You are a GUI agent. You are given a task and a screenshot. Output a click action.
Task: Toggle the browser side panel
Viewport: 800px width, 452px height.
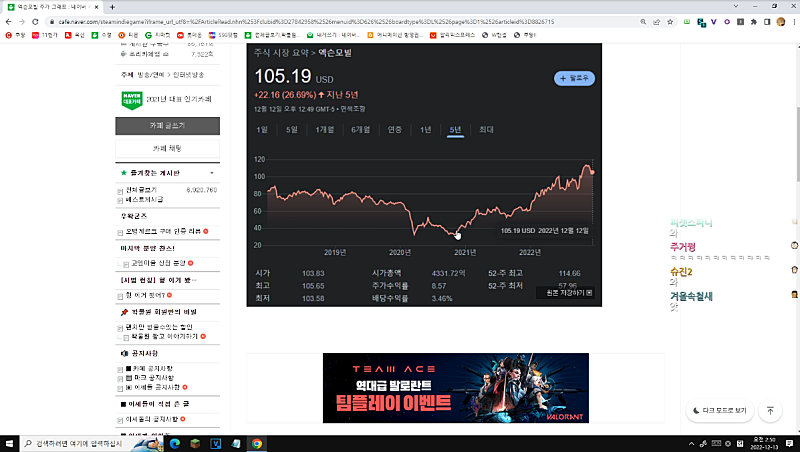pos(767,22)
